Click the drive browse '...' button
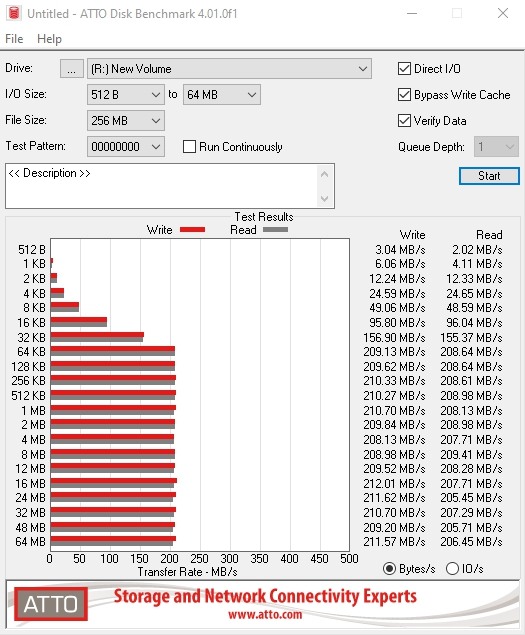The height and width of the screenshot is (635, 525). pyautogui.click(x=72, y=69)
